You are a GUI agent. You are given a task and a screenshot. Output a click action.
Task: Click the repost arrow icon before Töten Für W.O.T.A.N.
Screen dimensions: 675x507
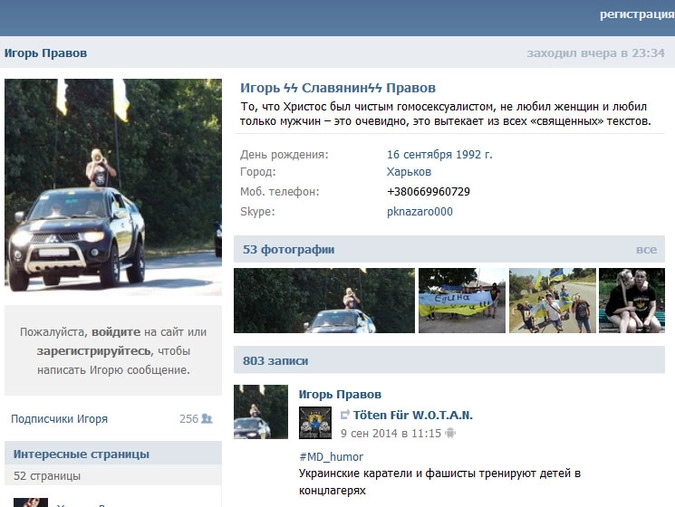pyautogui.click(x=344, y=415)
